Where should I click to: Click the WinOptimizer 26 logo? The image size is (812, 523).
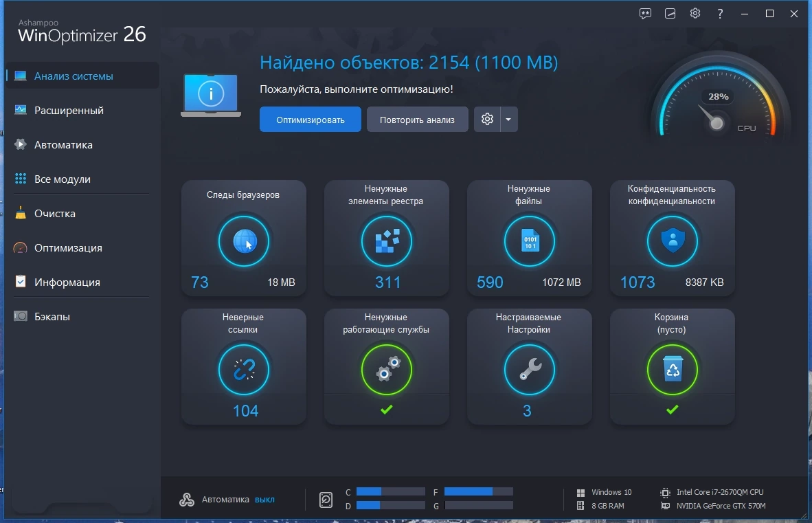82,32
